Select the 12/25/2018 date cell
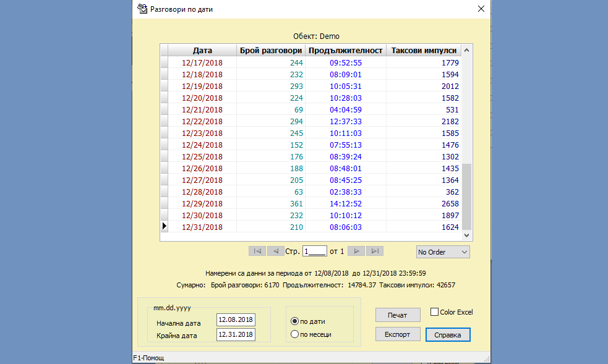This screenshot has height=364, width=608. pos(202,156)
